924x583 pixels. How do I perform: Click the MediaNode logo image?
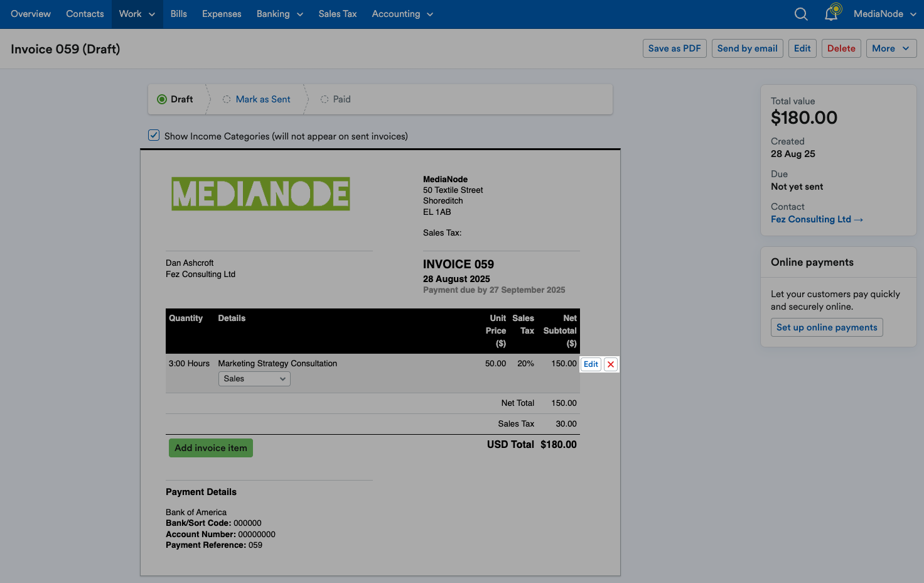[261, 193]
